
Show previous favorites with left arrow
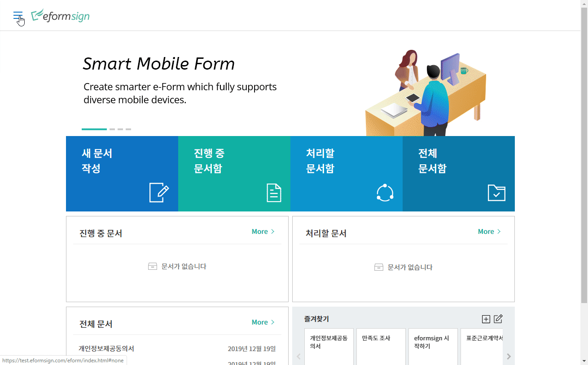(x=298, y=356)
